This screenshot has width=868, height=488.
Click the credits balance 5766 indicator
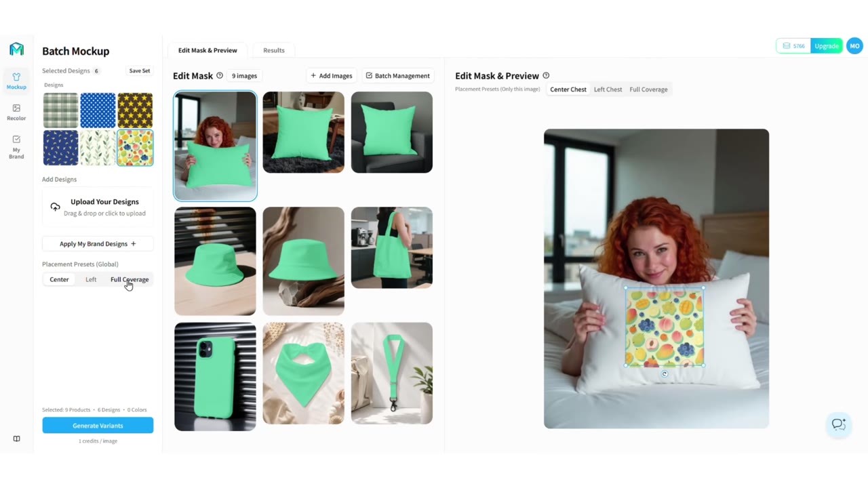point(793,46)
